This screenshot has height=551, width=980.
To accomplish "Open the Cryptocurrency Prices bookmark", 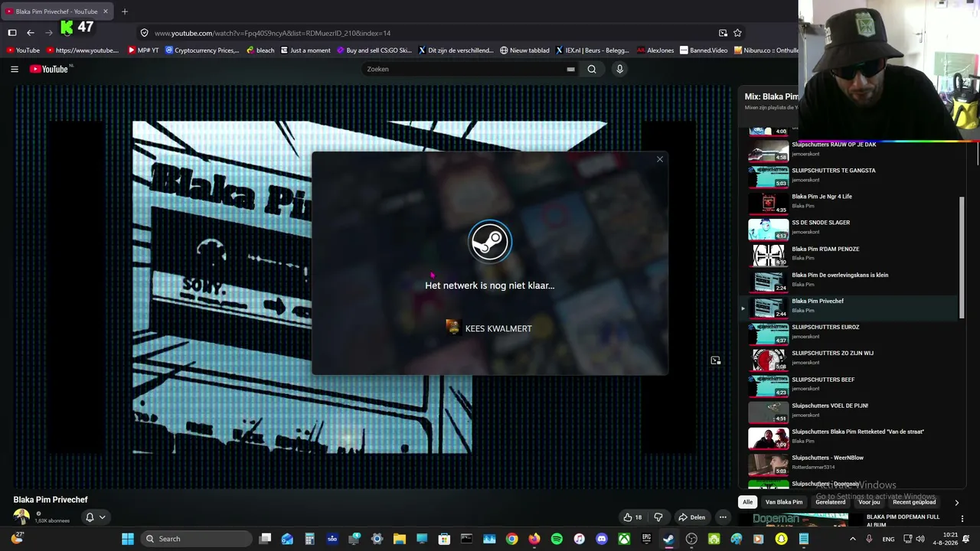I will [x=202, y=51].
